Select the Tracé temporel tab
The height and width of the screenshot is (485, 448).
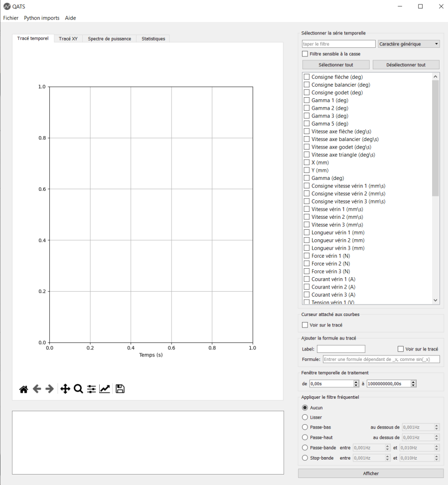point(33,38)
